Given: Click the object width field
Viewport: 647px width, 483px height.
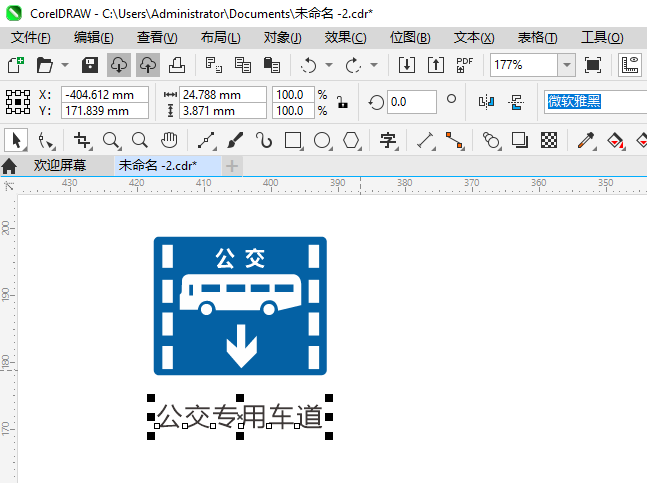Looking at the screenshot, I should click(223, 94).
